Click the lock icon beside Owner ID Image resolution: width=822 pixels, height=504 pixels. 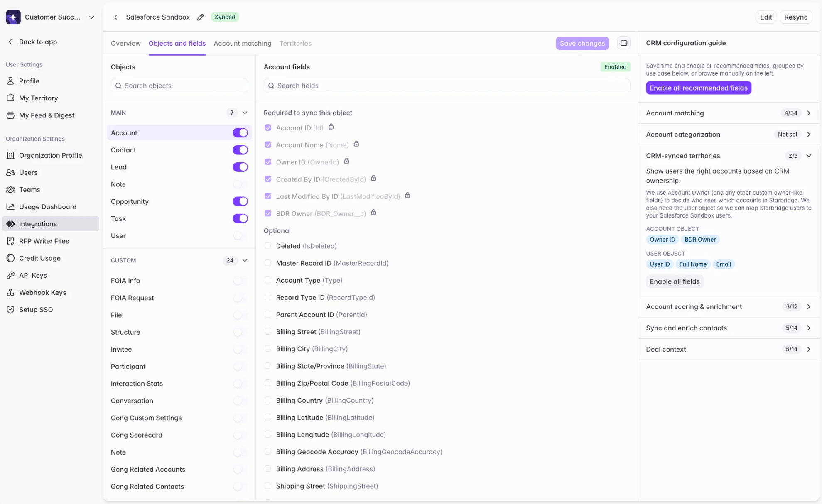coord(346,161)
